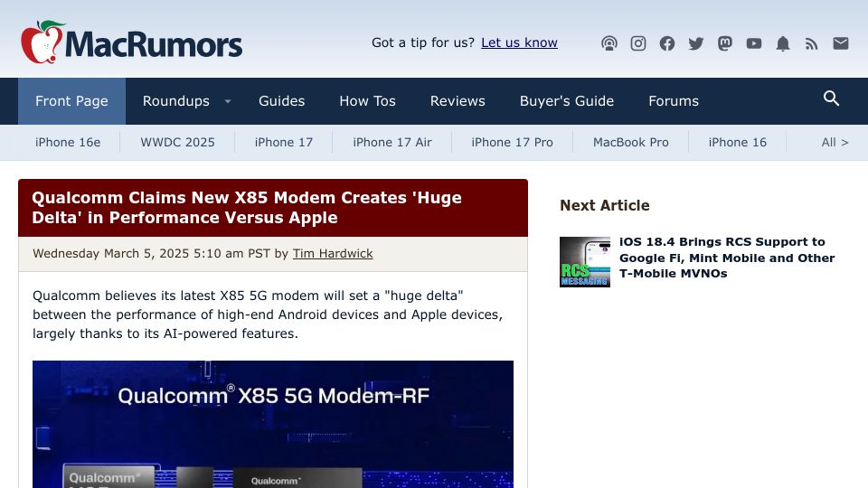Open the Guides section

282,101
